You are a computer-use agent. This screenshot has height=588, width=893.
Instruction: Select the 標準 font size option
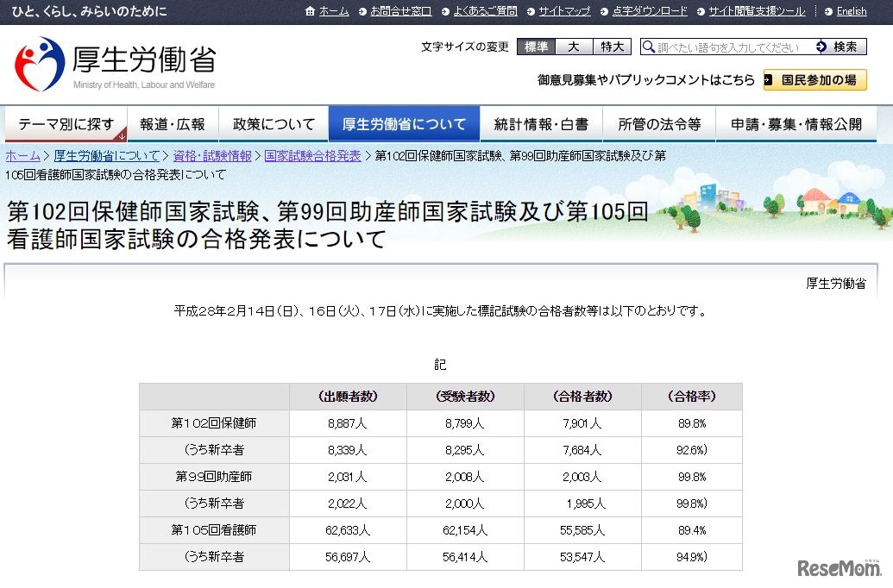[535, 47]
